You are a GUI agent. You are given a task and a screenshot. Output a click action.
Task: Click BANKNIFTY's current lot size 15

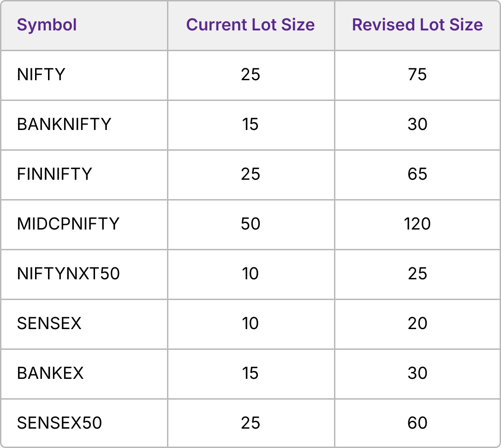(250, 124)
